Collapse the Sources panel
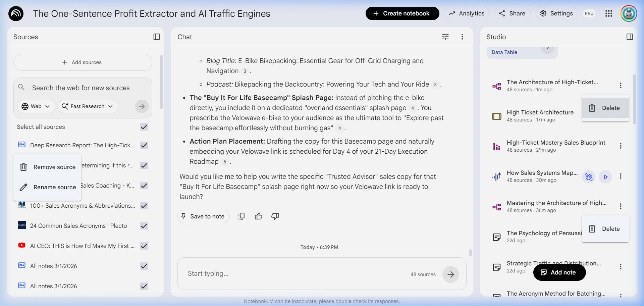Screen dimensions: 644x306 pyautogui.click(x=156, y=37)
